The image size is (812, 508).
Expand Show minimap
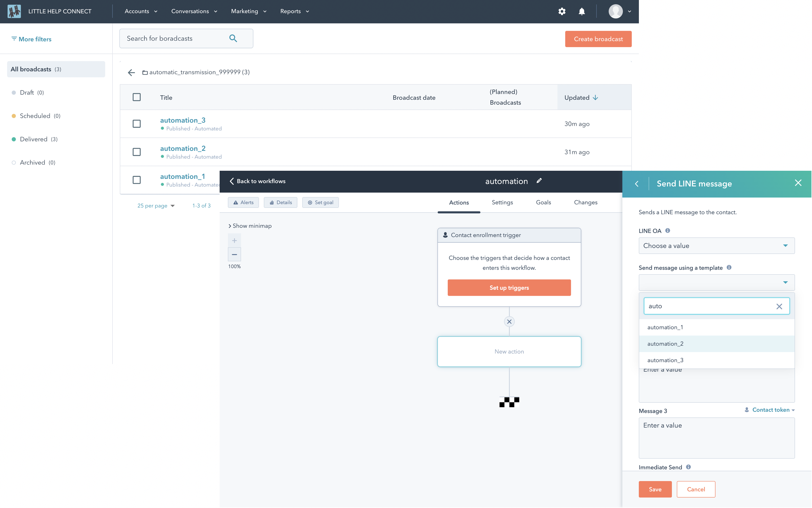pos(250,226)
